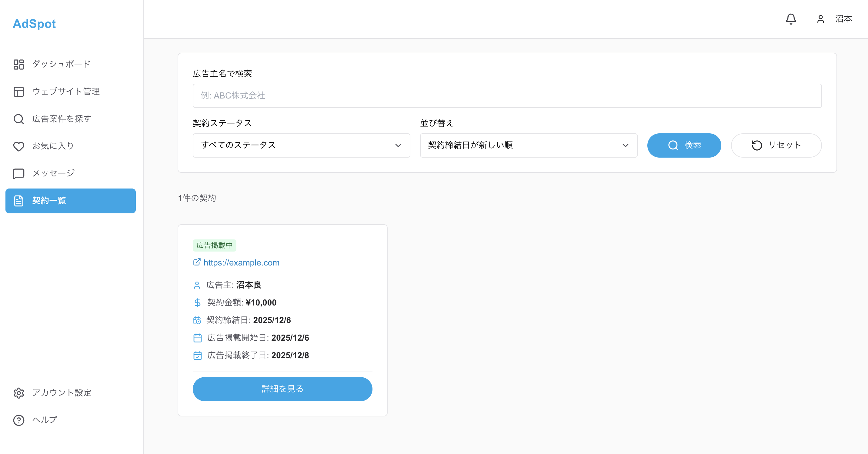This screenshot has width=868, height=454.
Task: Open お気に入り via the heart icon
Action: (x=18, y=146)
